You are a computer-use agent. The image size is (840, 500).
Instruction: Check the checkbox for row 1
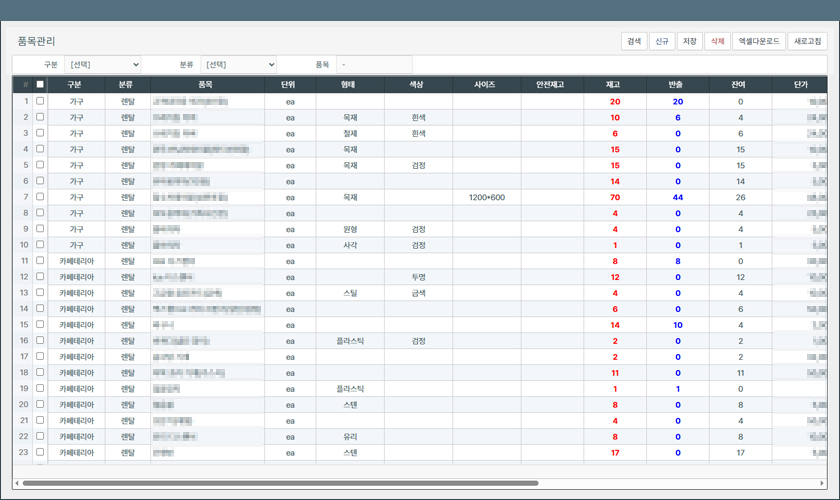[x=40, y=101]
